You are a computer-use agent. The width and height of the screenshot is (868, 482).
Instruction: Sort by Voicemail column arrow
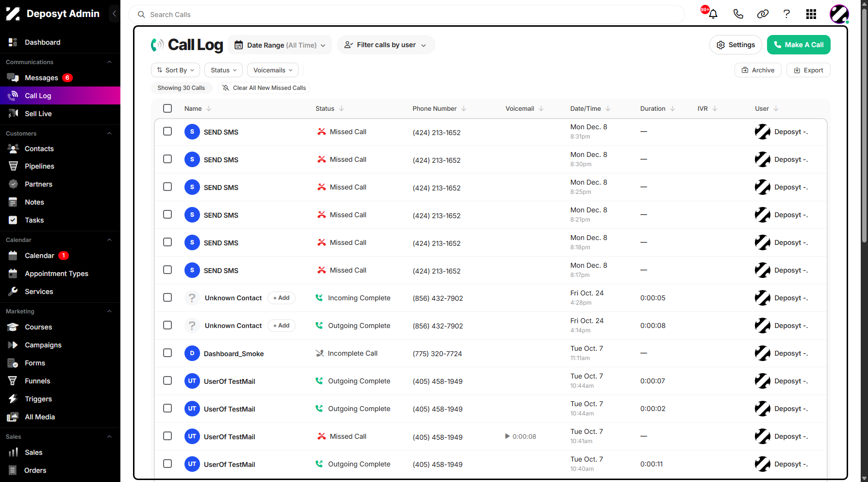coord(541,109)
